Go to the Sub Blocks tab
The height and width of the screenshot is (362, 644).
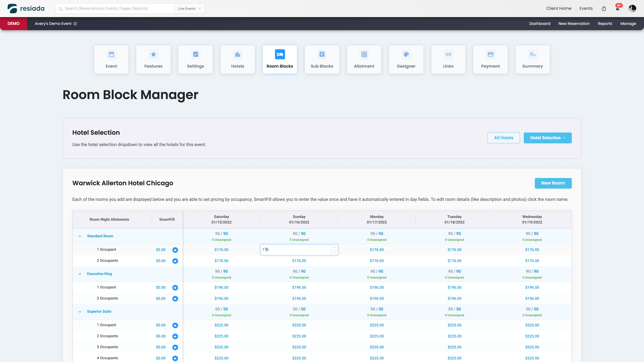pyautogui.click(x=322, y=59)
